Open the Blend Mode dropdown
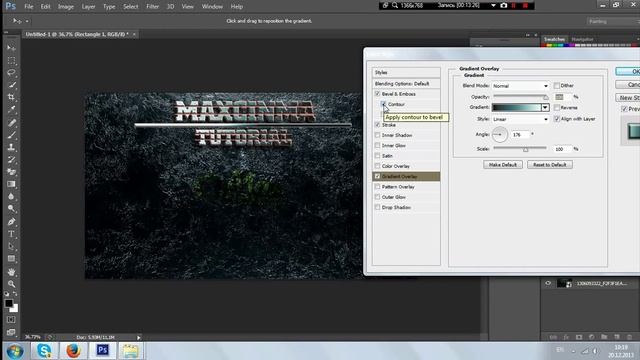This screenshot has height=360, width=640. (x=520, y=86)
